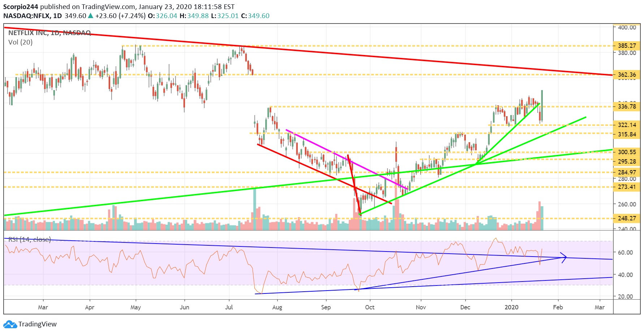Click the 2020 label on time axis
The width and height of the screenshot is (644, 334).
click(x=511, y=307)
